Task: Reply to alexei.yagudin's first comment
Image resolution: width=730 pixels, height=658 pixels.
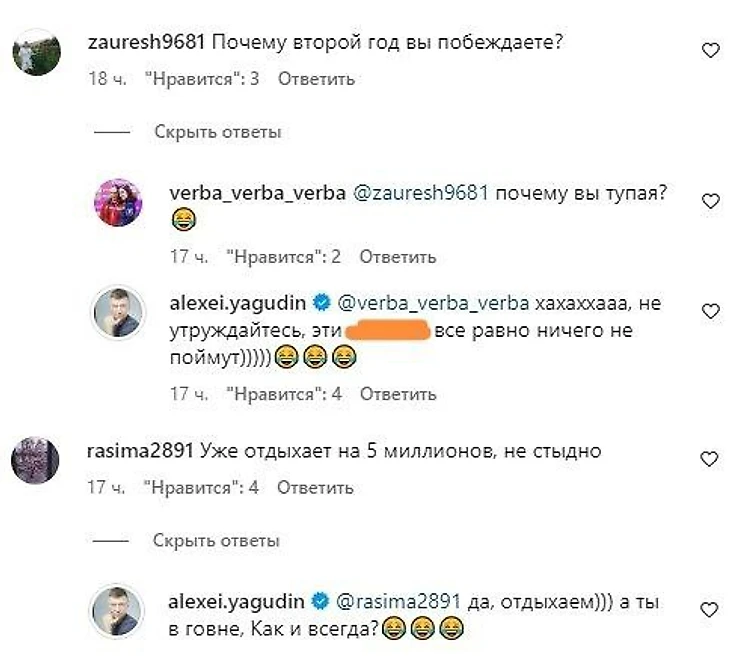Action: (x=398, y=394)
